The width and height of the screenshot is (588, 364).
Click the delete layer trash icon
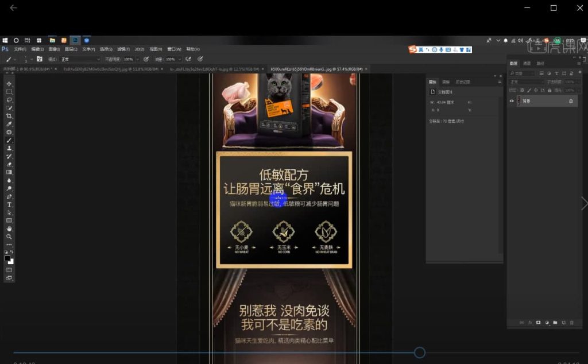pos(571,323)
